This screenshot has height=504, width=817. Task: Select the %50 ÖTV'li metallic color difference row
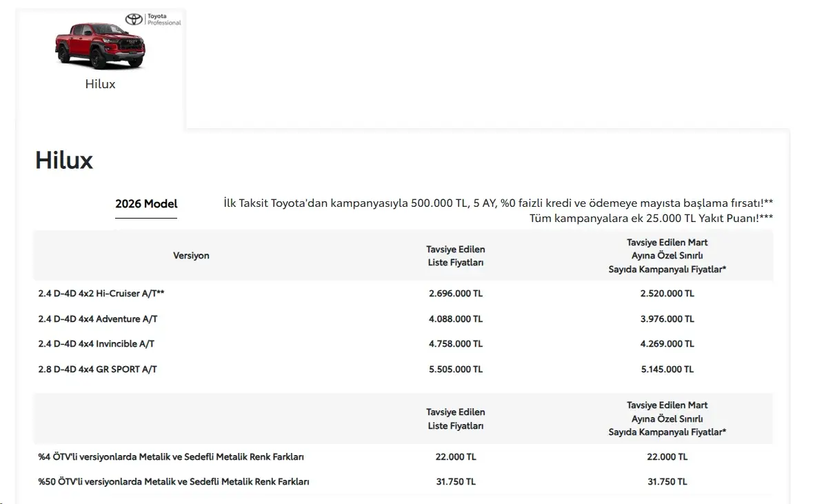[403, 482]
